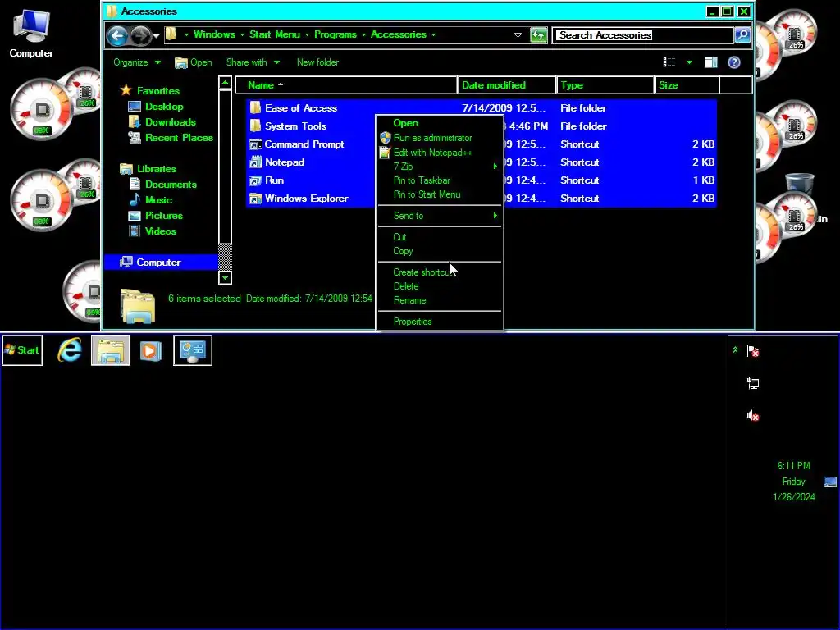Open recent pages dropdown next to Forward
The width and height of the screenshot is (840, 630).
pos(156,36)
